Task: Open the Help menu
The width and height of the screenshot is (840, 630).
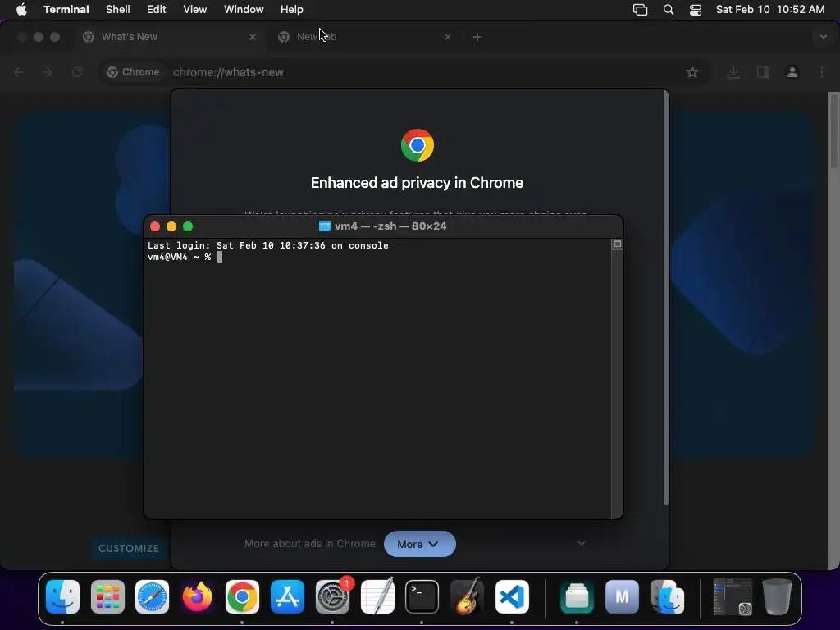Action: 291,9
